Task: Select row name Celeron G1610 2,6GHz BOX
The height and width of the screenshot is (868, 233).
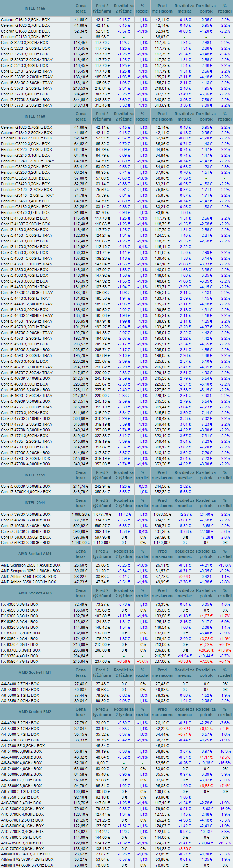Action: pyautogui.click(x=25, y=20)
